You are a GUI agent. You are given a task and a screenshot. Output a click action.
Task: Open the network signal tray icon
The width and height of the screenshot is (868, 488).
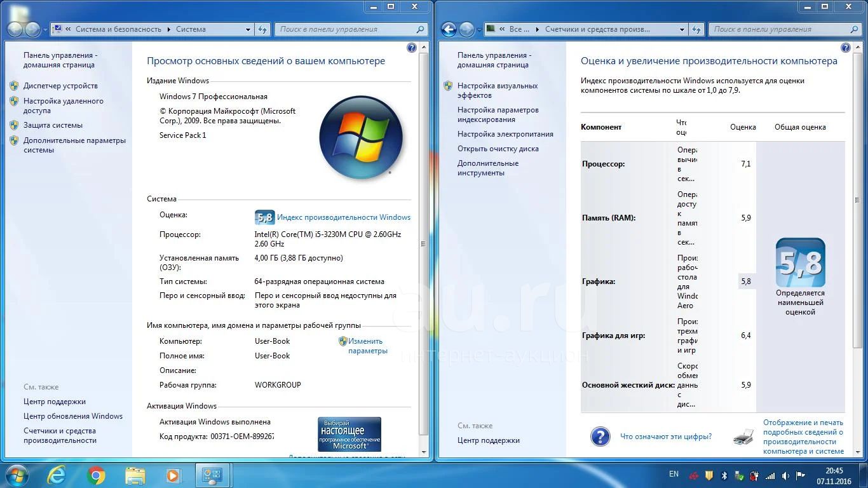[770, 476]
